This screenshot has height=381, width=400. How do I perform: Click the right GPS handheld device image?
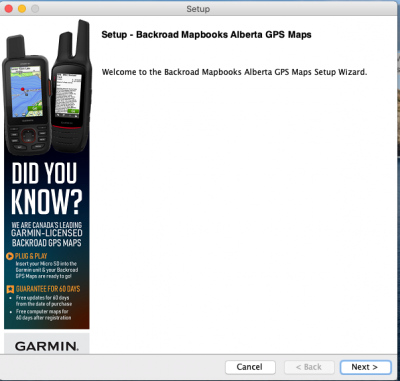[72, 87]
